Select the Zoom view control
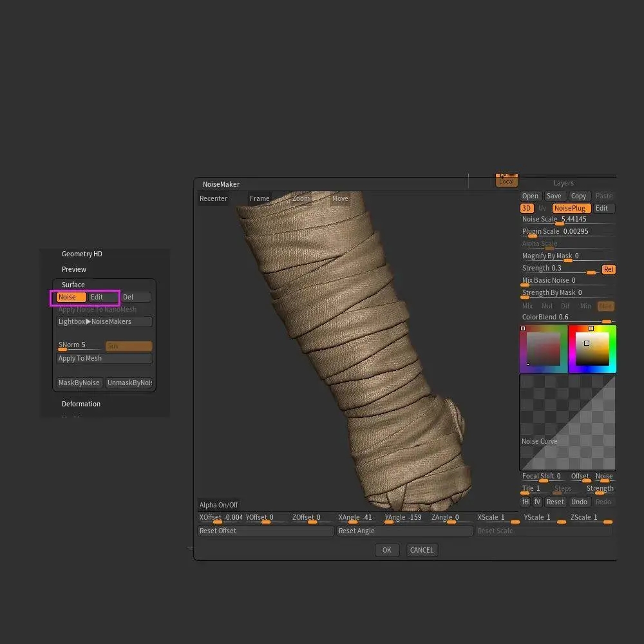This screenshot has width=644, height=644. pos(301,198)
